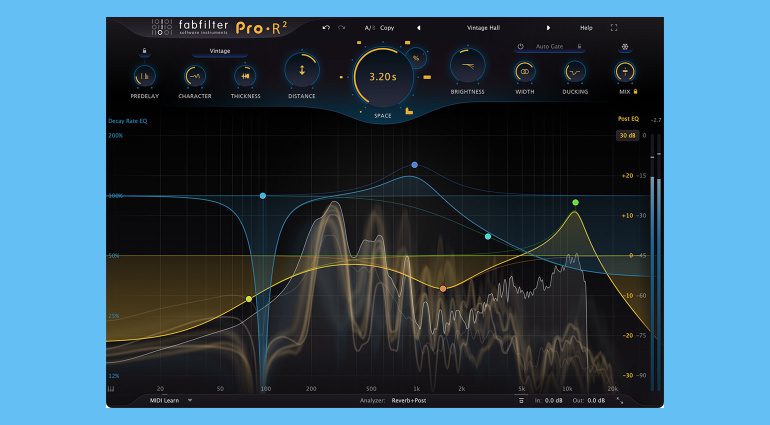Toggle the predelay lock icon
The height and width of the screenshot is (425, 770).
(x=144, y=51)
